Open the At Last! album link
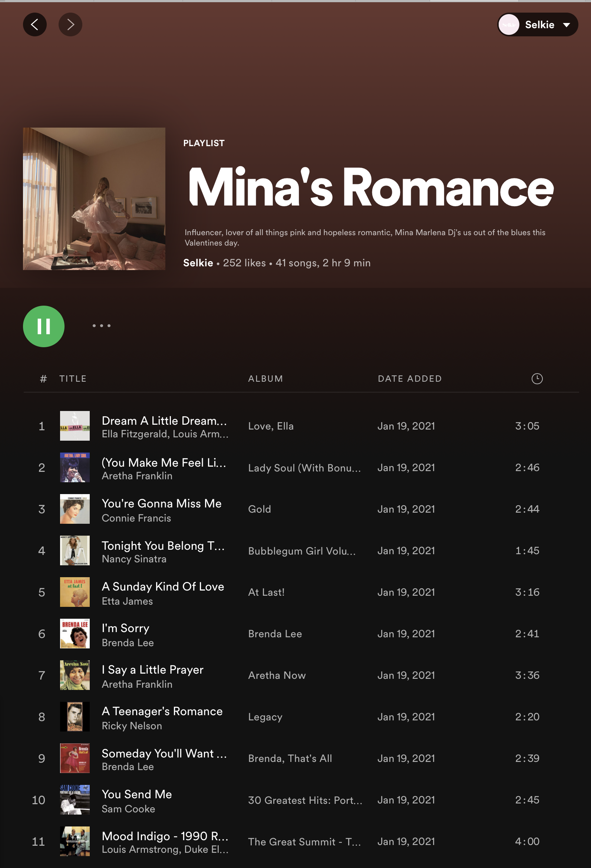Screen dimensions: 591x868 tap(266, 592)
